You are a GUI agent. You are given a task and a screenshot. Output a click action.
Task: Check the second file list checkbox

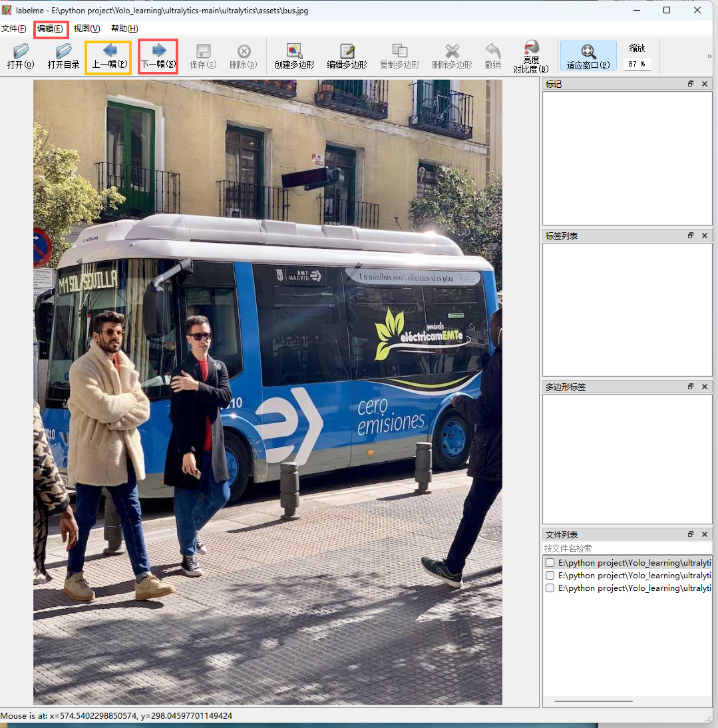(x=550, y=575)
